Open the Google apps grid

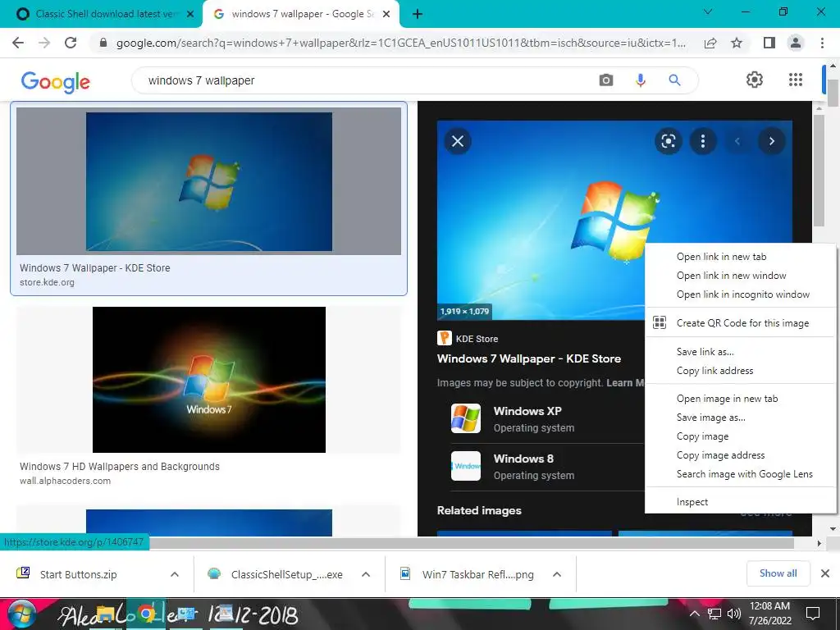pyautogui.click(x=796, y=80)
